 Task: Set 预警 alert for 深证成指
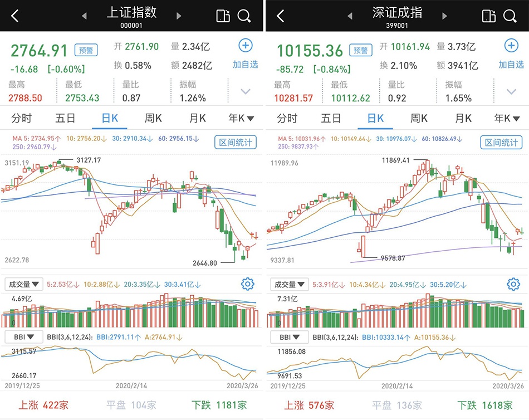(x=361, y=50)
